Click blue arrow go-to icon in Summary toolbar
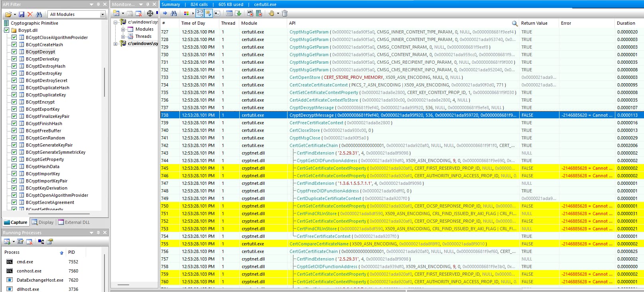This screenshot has height=292, width=644. click(165, 13)
